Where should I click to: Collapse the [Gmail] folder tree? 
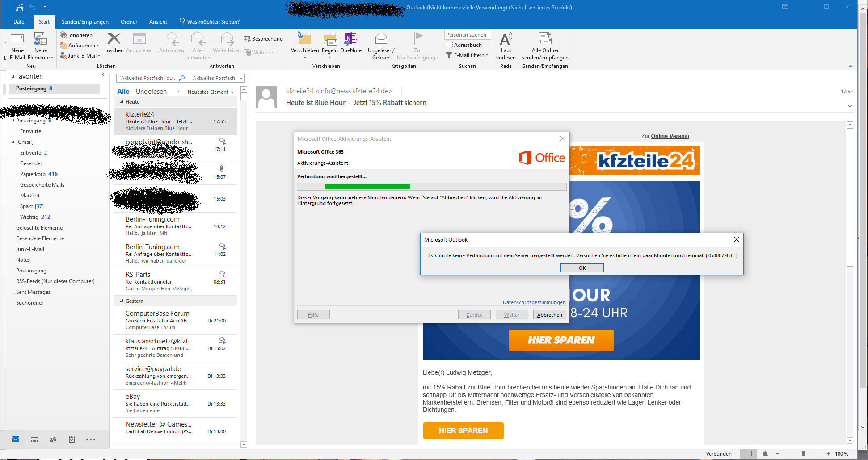pos(13,142)
